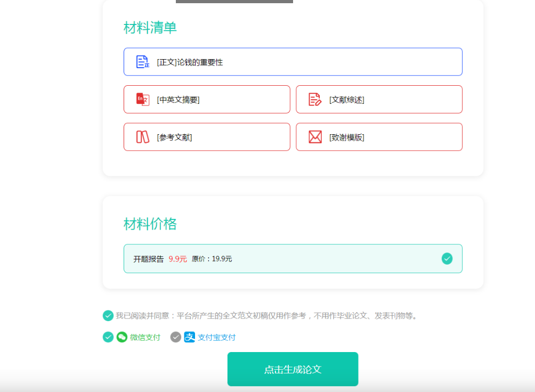Image resolution: width=535 pixels, height=392 pixels.
Task: Click the blue Alipay icon
Action: pos(190,337)
